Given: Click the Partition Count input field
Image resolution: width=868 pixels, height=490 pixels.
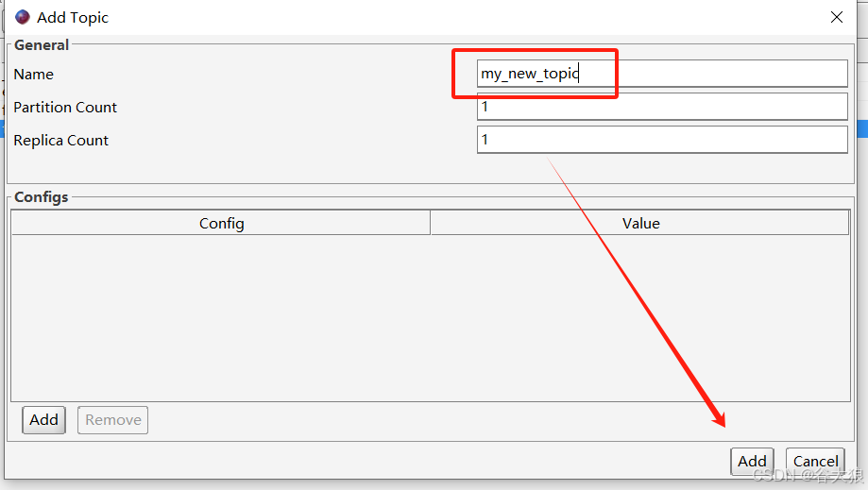Looking at the screenshot, I should [661, 107].
